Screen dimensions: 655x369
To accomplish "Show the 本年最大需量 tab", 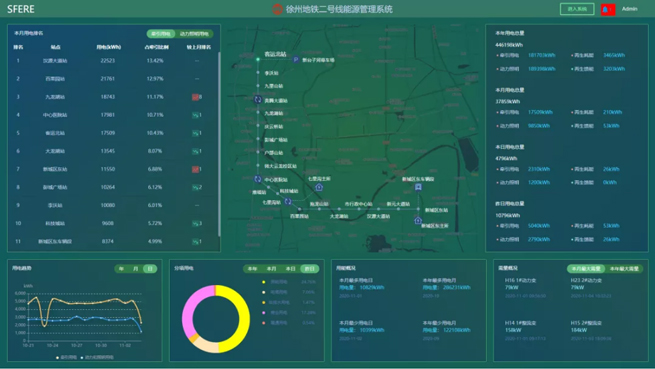I will [624, 269].
